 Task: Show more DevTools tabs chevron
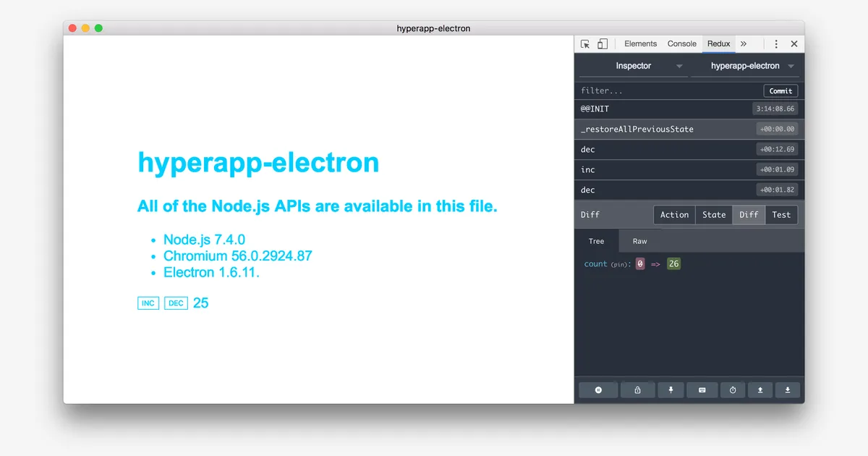coord(744,44)
